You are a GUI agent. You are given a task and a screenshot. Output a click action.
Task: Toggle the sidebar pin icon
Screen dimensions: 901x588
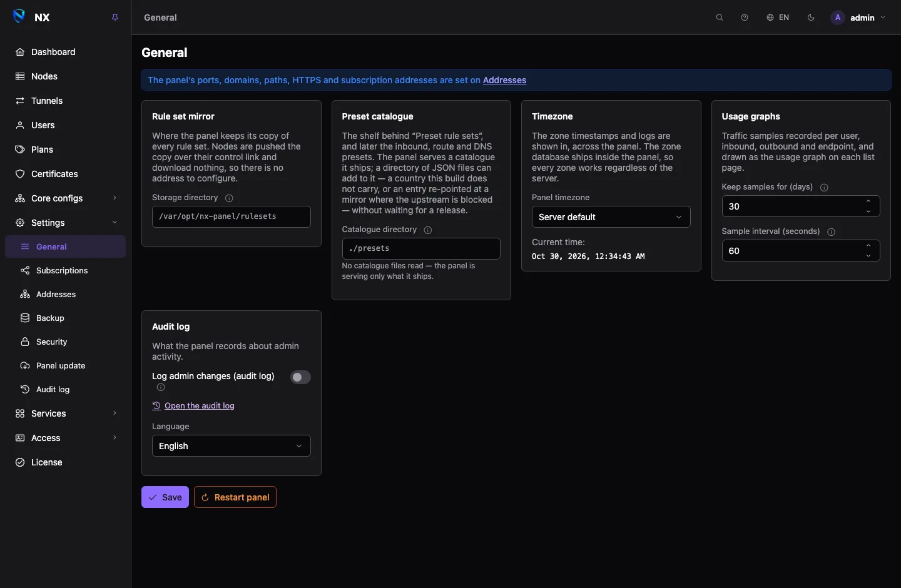[x=115, y=18]
